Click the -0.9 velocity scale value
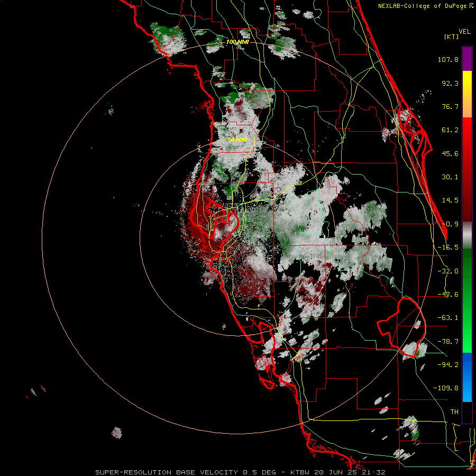Screen dimensions: 476x476 click(x=450, y=224)
